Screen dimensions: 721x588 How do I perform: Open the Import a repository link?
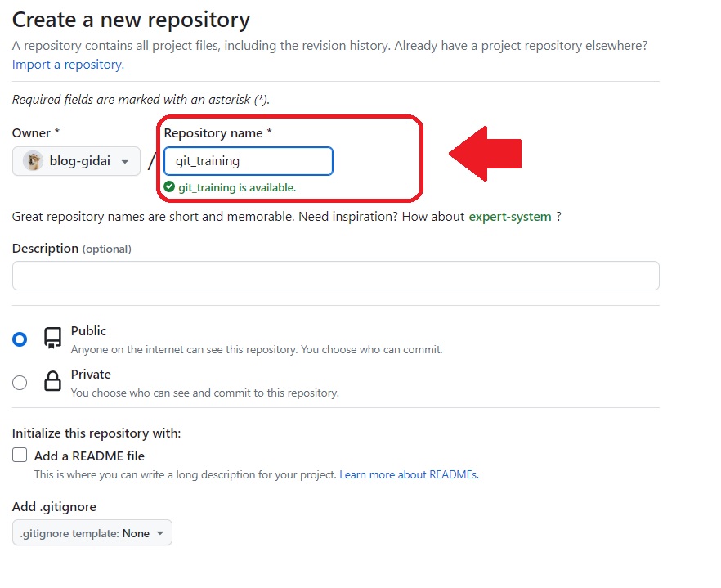pyautogui.click(x=68, y=64)
